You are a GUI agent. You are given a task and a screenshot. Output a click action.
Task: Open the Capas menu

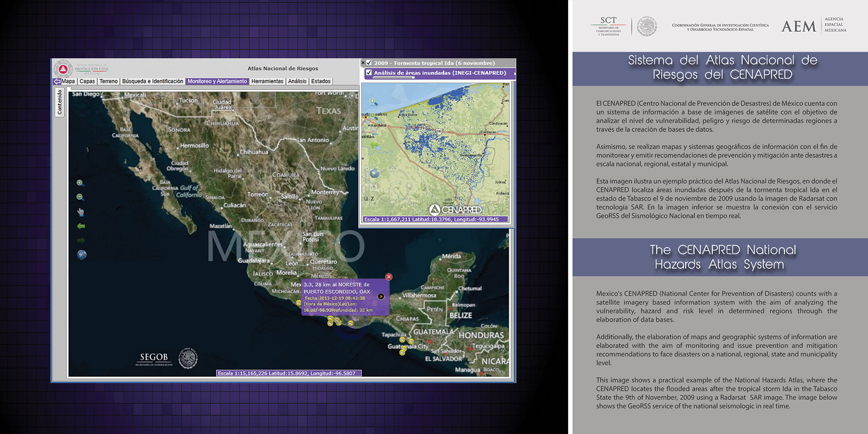coord(87,81)
